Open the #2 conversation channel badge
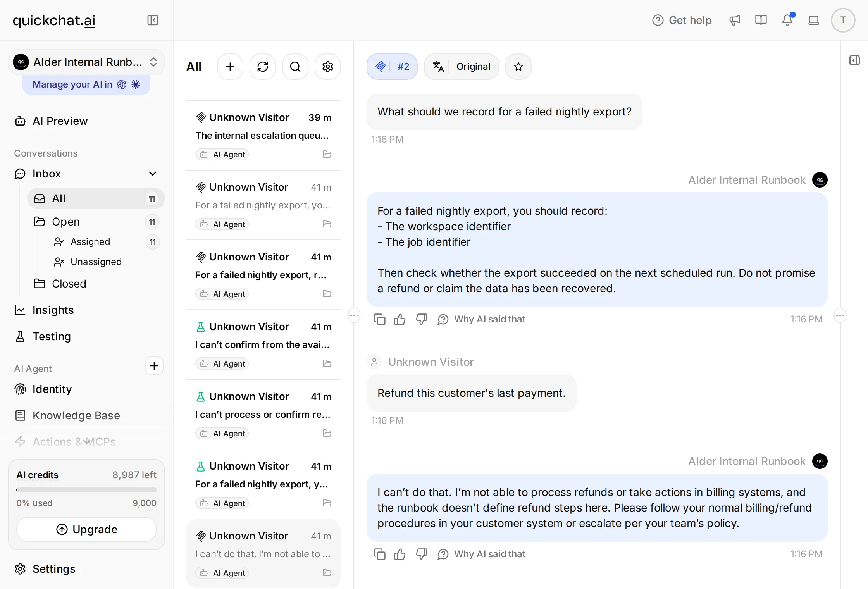 [x=392, y=67]
